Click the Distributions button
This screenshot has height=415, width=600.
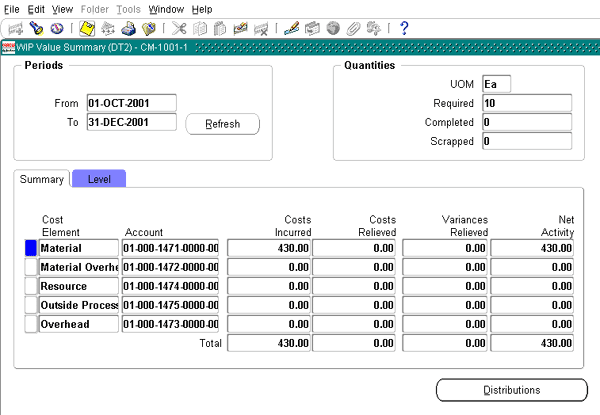[x=511, y=390]
